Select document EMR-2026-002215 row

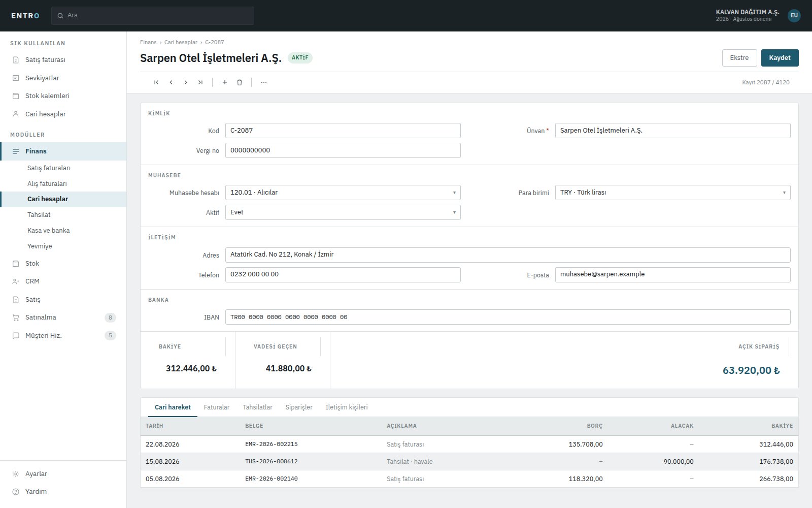coord(469,444)
